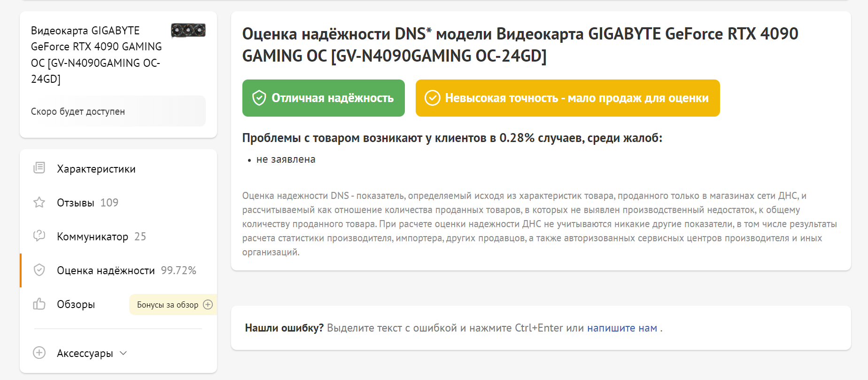Click the star icon next to Отзывы
The width and height of the screenshot is (868, 380).
(x=39, y=202)
